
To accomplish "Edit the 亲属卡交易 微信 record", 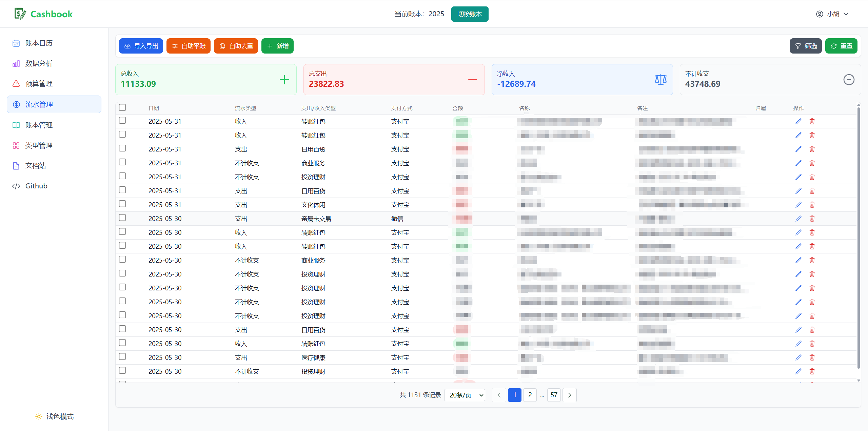I will coord(798,219).
